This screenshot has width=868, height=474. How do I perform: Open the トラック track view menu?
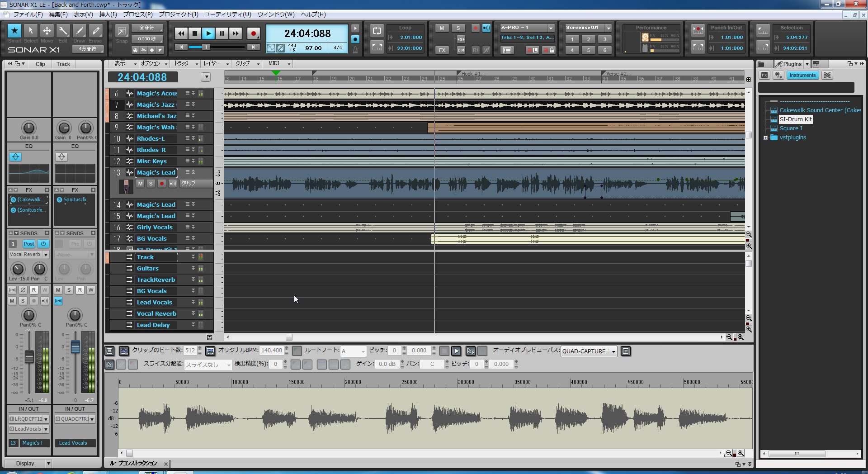coord(186,63)
